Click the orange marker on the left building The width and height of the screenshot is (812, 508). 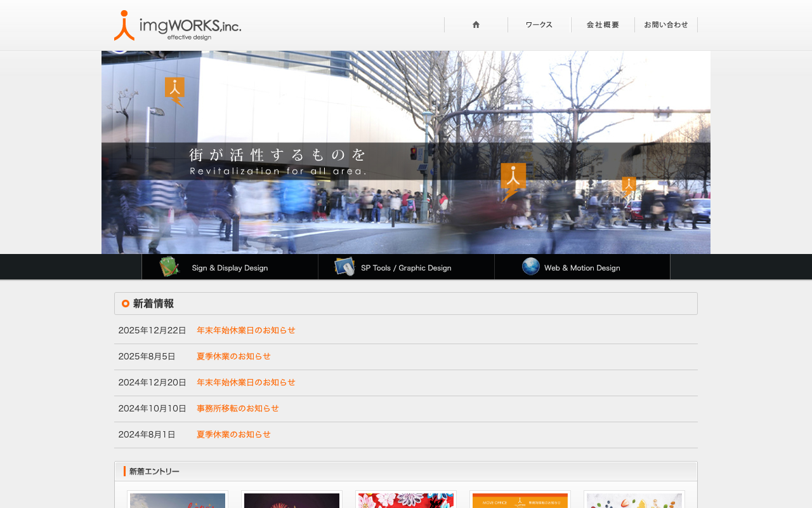(x=174, y=91)
